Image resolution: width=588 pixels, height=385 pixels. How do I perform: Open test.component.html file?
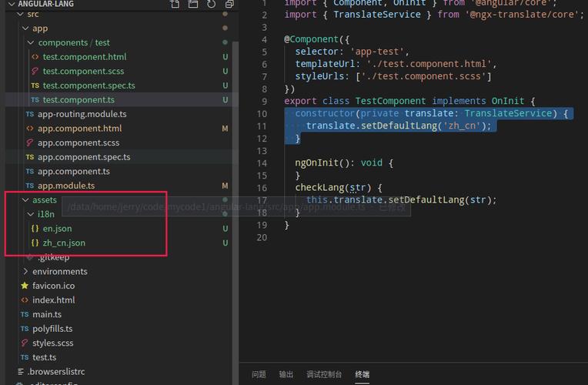coord(85,57)
